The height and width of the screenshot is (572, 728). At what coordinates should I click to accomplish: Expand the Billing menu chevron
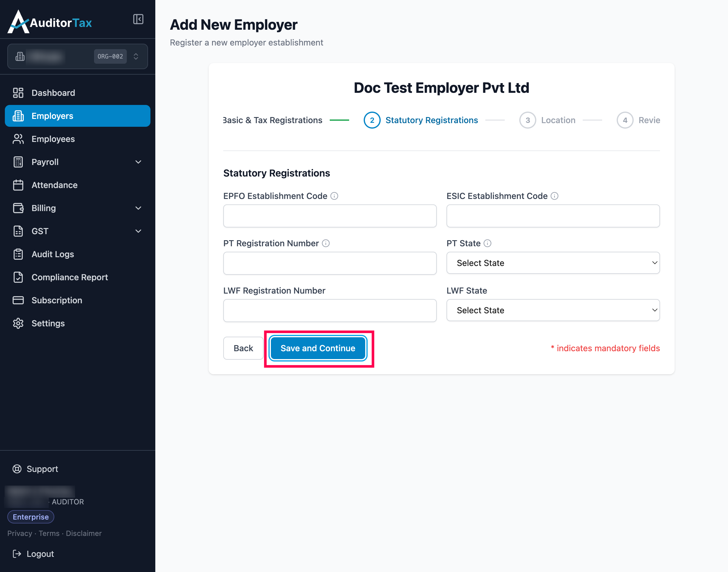[138, 208]
